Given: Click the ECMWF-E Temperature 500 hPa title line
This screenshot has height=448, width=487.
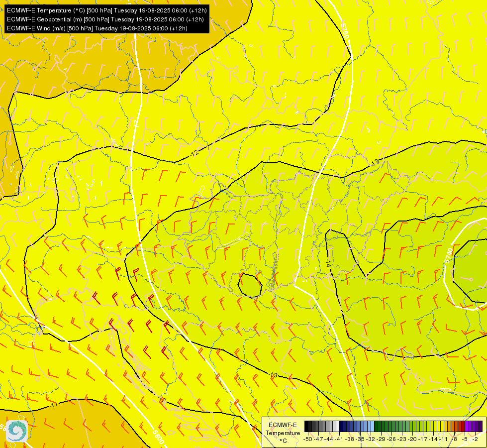Looking at the screenshot, I should coord(107,10).
